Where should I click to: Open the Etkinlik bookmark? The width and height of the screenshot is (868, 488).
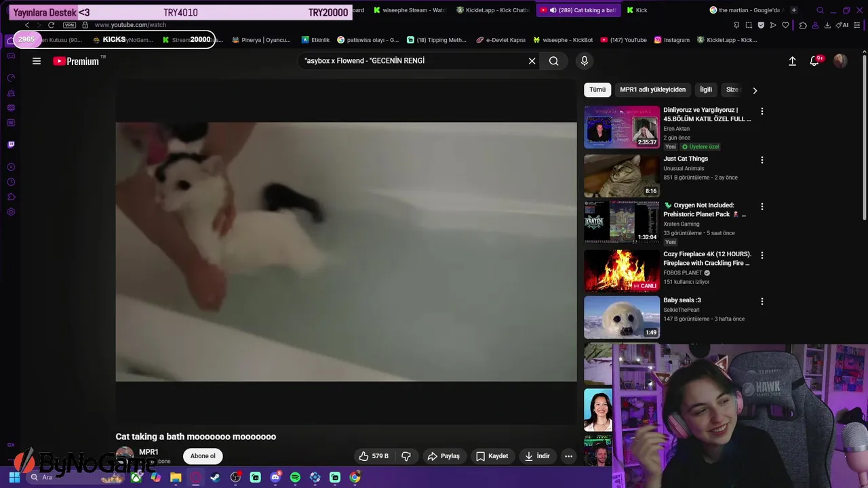(315, 40)
